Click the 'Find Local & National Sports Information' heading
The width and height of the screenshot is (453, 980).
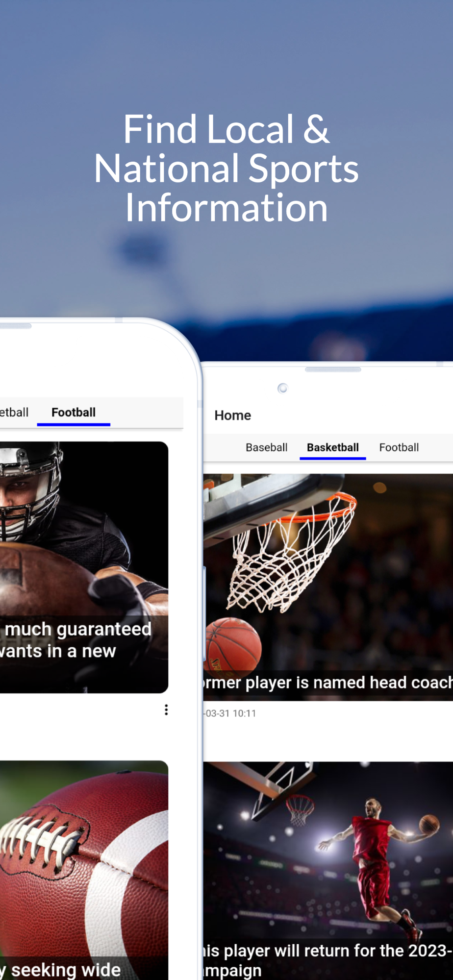(226, 168)
